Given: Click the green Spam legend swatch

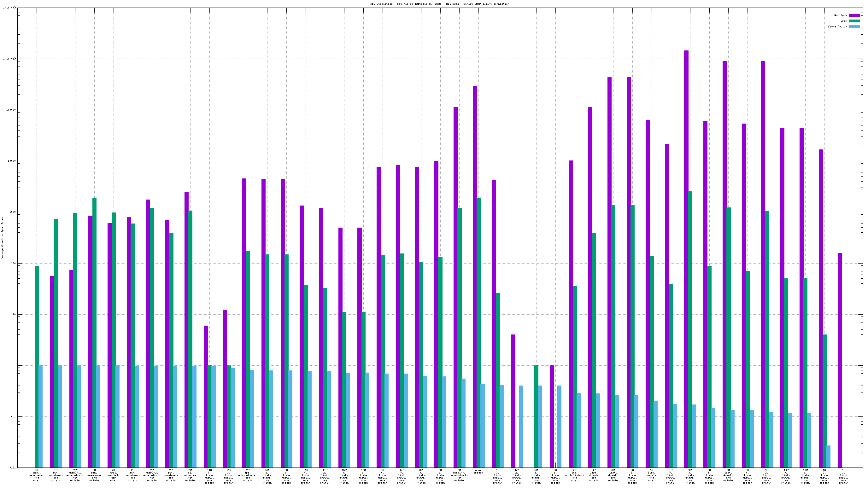Looking at the screenshot, I should 854,21.
